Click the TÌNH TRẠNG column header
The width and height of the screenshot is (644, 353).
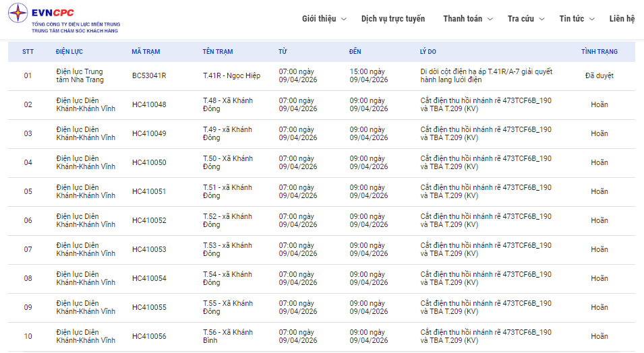pos(599,52)
